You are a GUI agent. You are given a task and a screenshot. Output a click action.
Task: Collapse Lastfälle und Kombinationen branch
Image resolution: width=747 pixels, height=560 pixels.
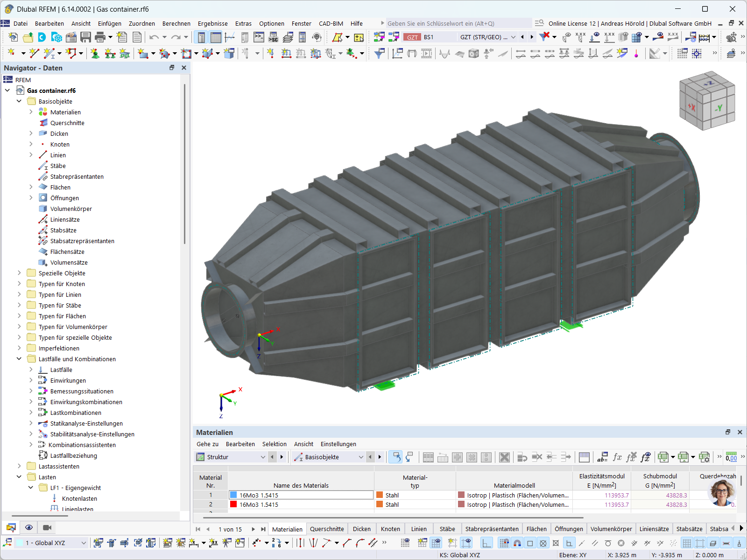19,359
